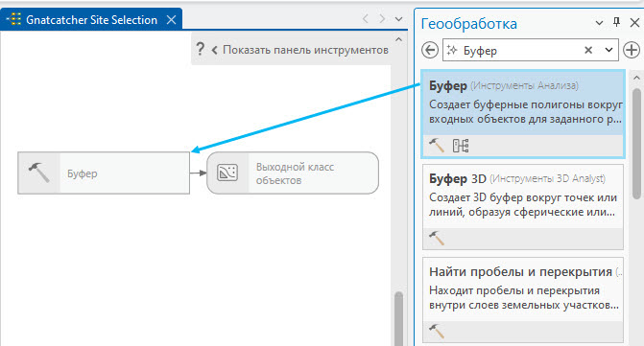Open Буфер tool via hammer icon
644x346 pixels.
[x=436, y=145]
